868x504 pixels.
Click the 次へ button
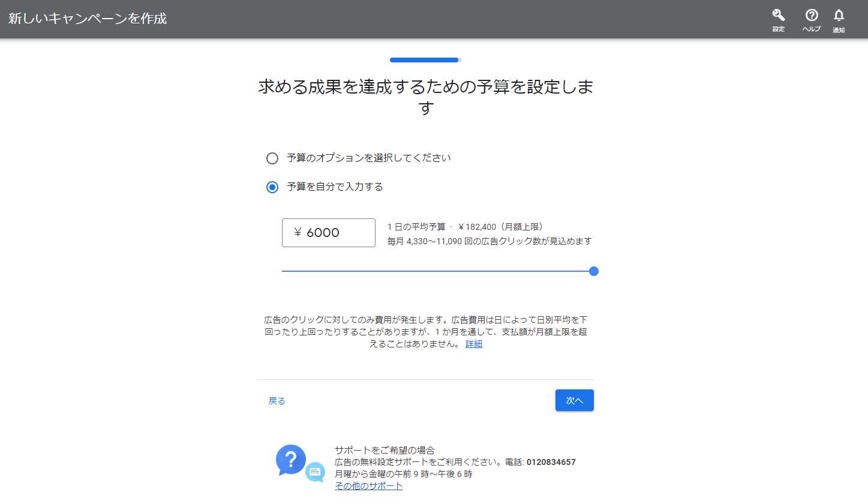point(575,400)
